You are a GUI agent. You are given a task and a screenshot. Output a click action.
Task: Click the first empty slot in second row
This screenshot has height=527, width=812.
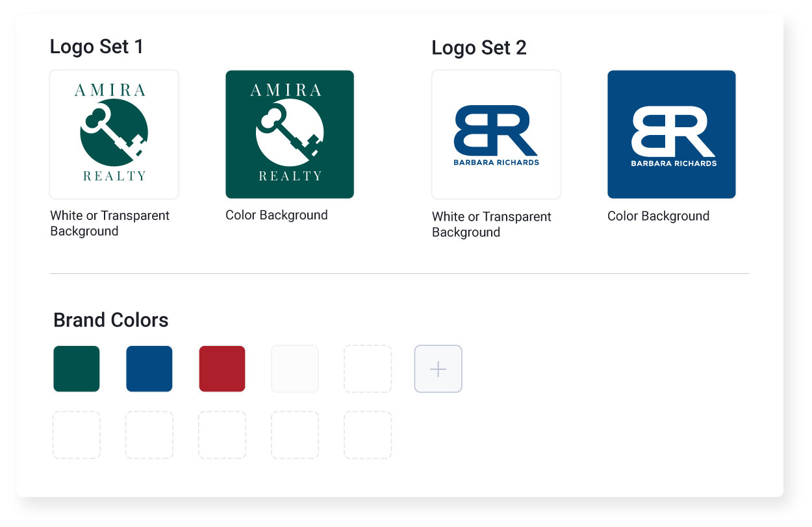click(x=76, y=435)
